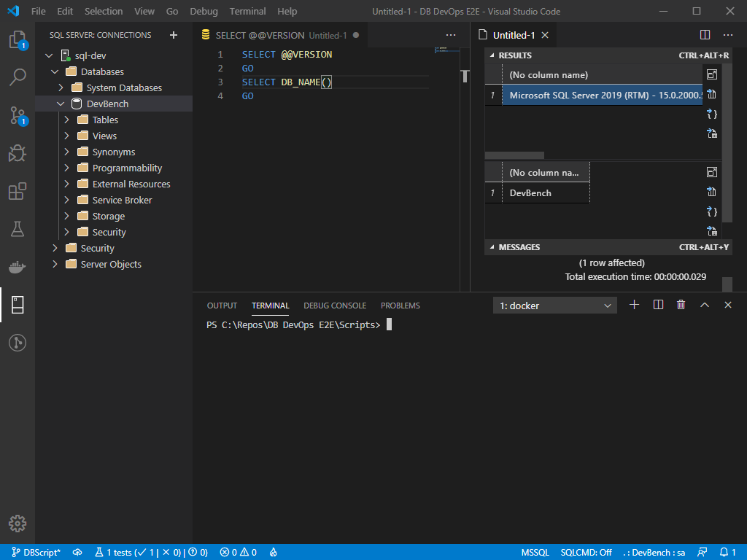
Task: Open the Docker view whale icon
Action: [x=18, y=267]
